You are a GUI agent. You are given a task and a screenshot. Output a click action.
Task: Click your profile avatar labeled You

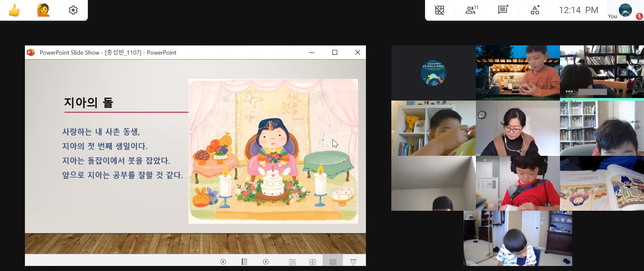click(x=625, y=10)
